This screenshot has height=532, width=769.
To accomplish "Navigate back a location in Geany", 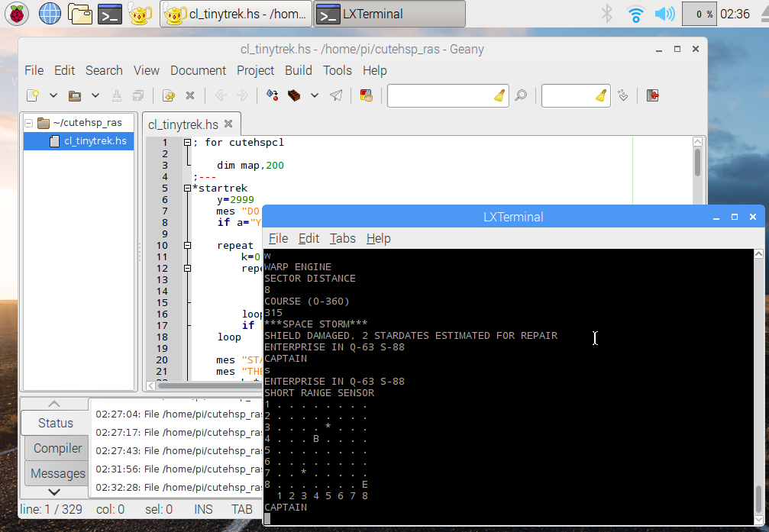I will (221, 95).
